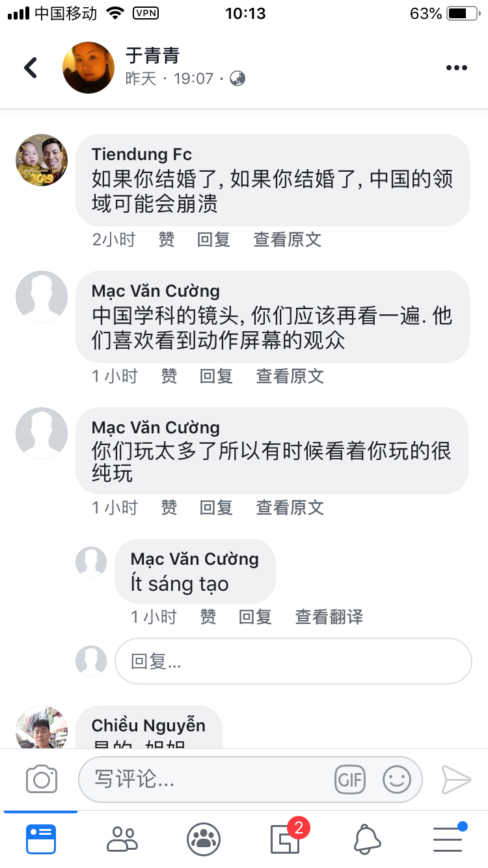Image resolution: width=488 pixels, height=868 pixels.
Task: Open the Friends tab icon
Action: (x=122, y=839)
